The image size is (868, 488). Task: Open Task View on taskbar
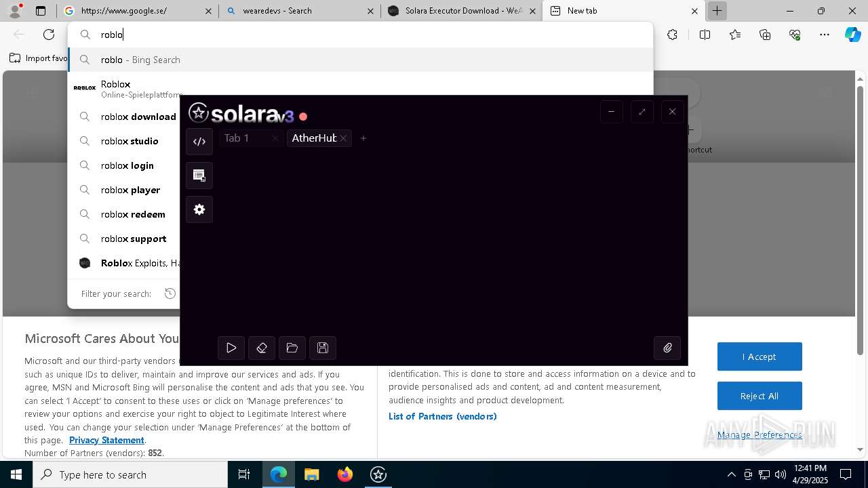pos(244,474)
